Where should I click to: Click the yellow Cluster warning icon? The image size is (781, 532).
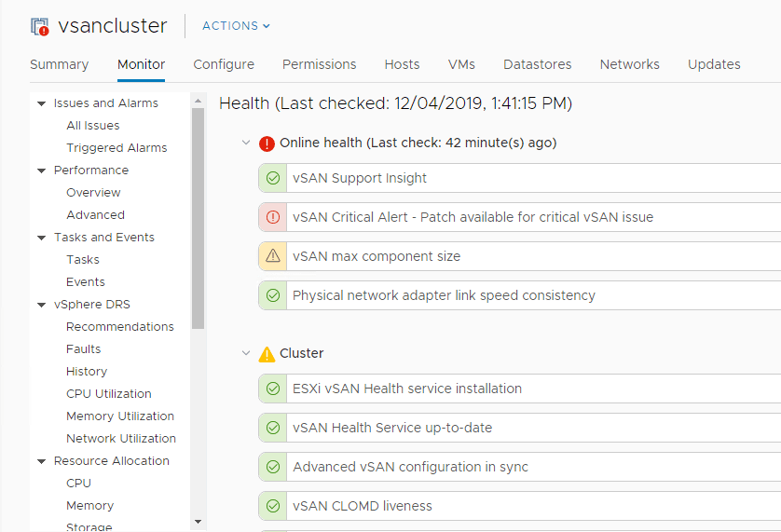coord(267,354)
